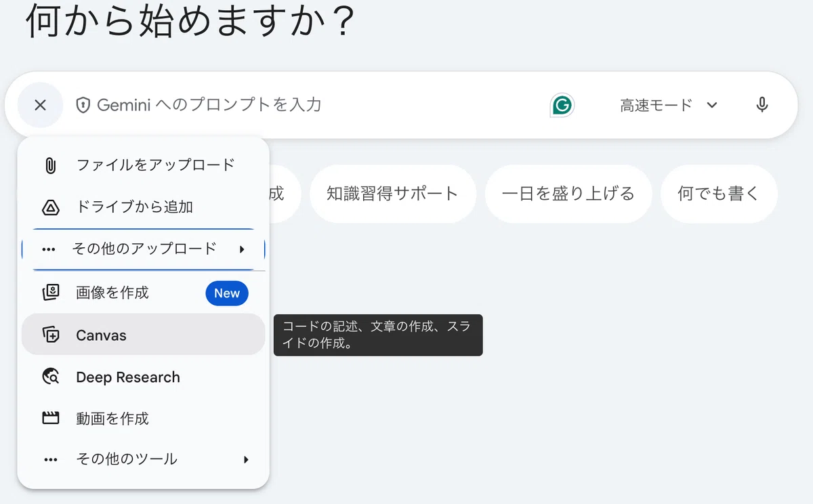Open the green Grammarly G icon

[x=562, y=105]
